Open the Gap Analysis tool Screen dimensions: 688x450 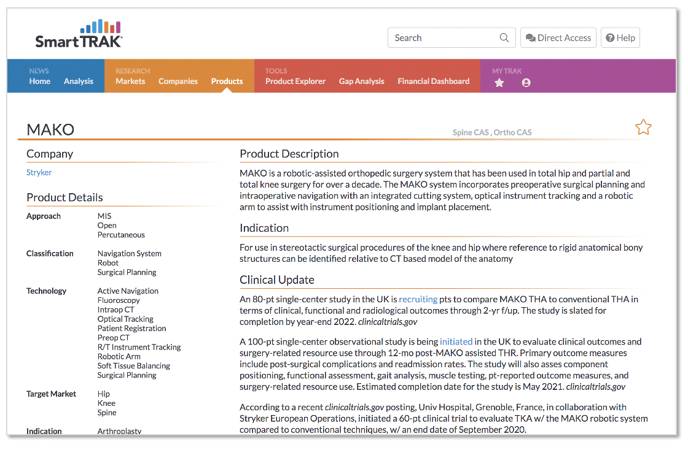click(x=362, y=81)
